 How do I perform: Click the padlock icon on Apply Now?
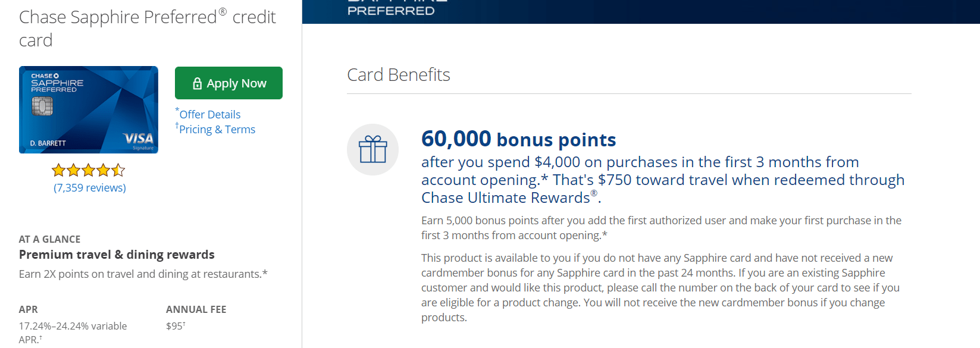[198, 84]
